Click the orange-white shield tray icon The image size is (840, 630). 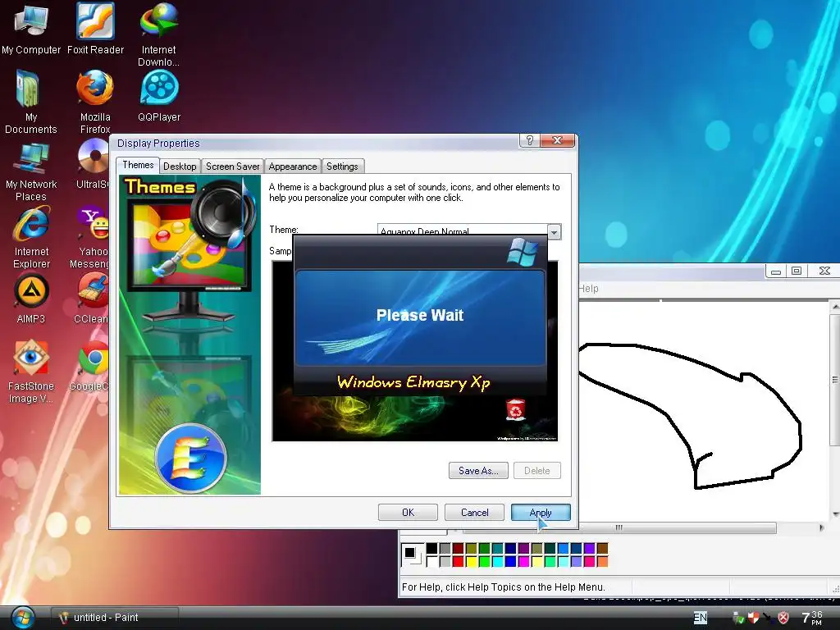754,619
